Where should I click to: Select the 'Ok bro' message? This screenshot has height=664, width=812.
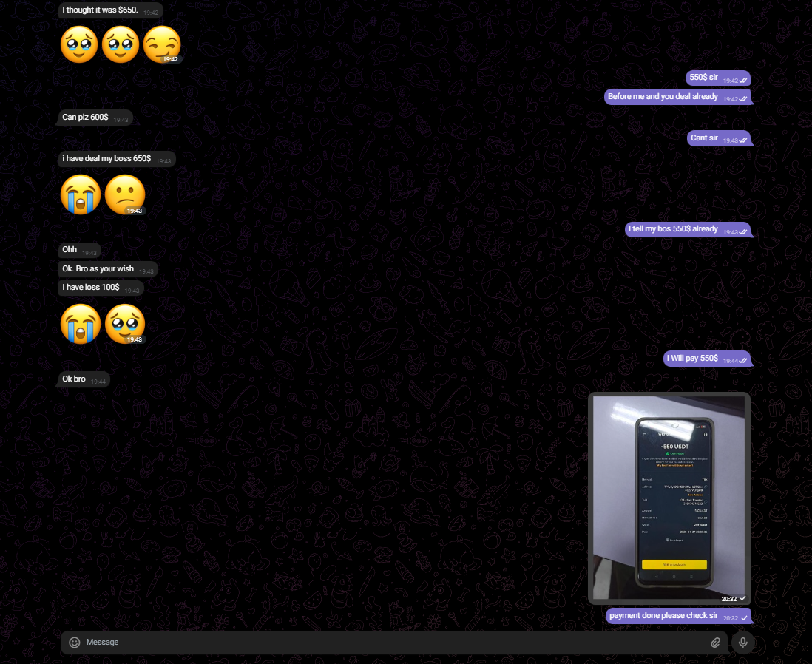(x=74, y=379)
